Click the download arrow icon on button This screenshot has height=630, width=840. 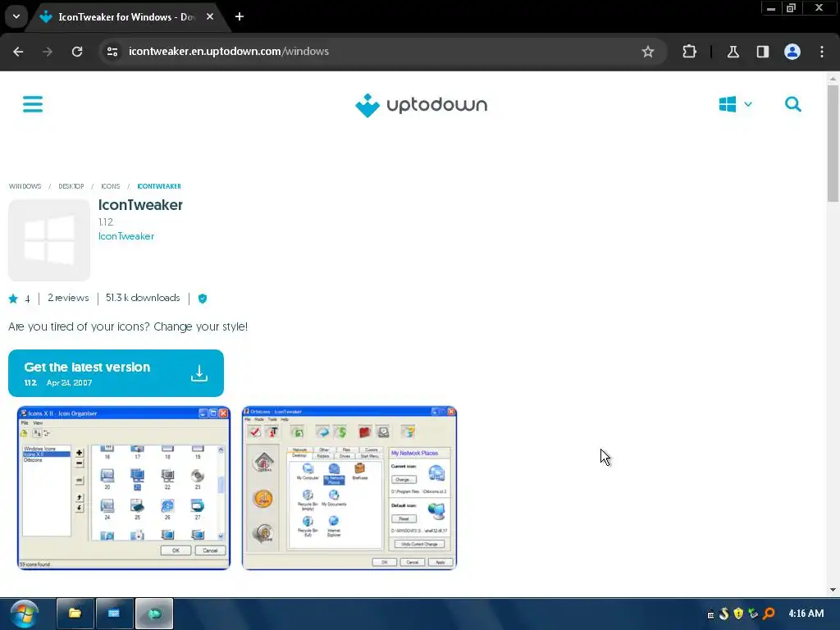(199, 373)
